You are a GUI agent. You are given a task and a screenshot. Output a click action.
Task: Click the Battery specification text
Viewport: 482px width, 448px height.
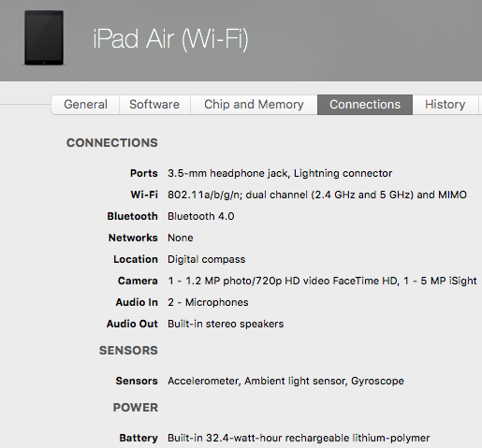click(299, 438)
